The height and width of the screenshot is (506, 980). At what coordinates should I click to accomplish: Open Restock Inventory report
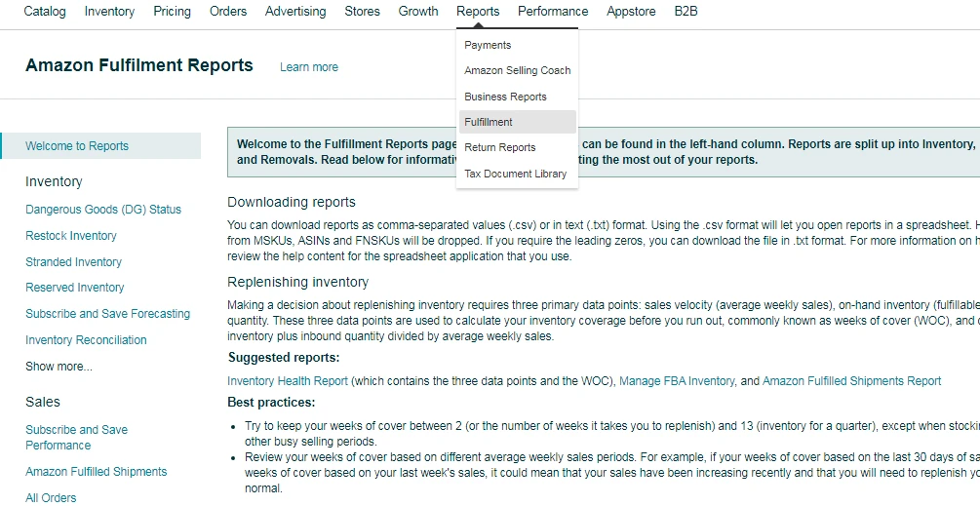pos(70,236)
